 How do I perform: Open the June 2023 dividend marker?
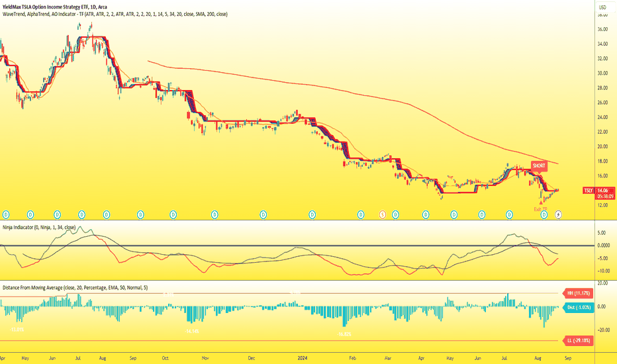[58, 215]
